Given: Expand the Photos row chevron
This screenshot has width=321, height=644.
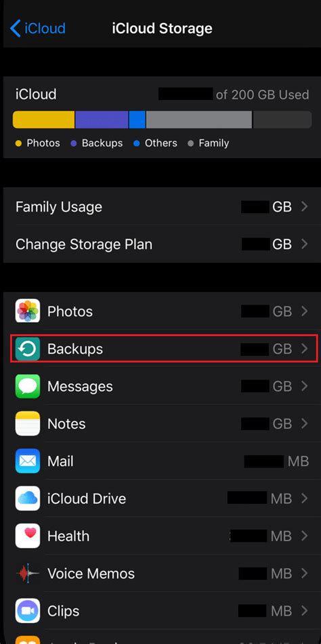Looking at the screenshot, I should click(x=304, y=311).
